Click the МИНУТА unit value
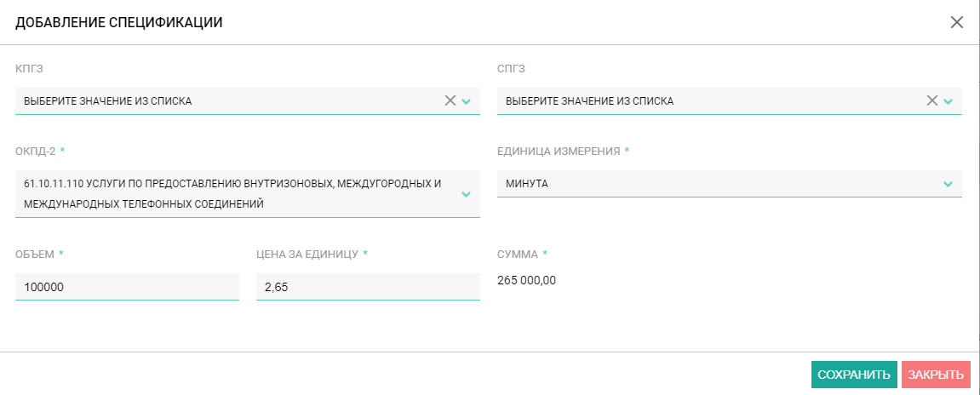The image size is (980, 395). coord(527,184)
